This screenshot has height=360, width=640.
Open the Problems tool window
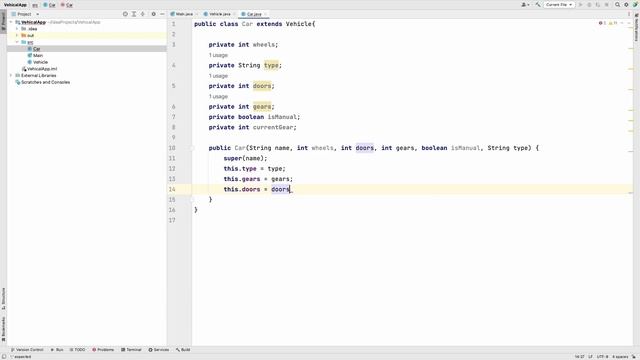[103, 350]
